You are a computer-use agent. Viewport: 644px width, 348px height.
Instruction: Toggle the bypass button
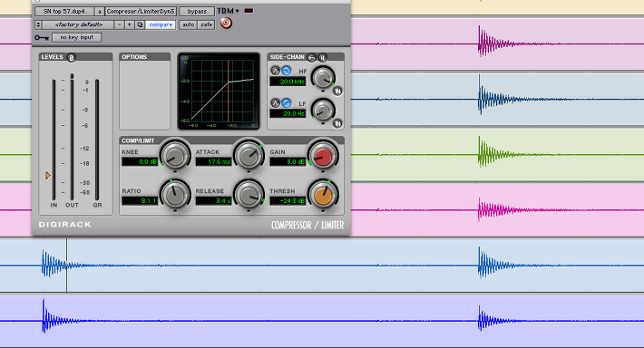(x=197, y=12)
